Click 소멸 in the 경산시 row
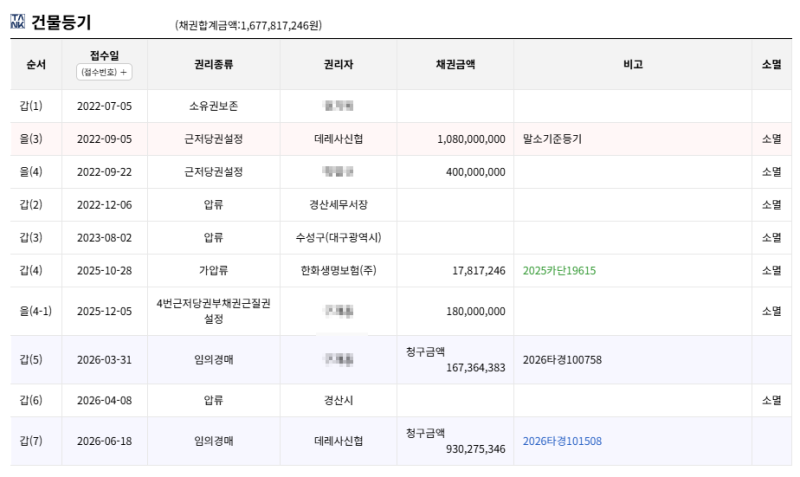The width and height of the screenshot is (800, 477). [771, 400]
